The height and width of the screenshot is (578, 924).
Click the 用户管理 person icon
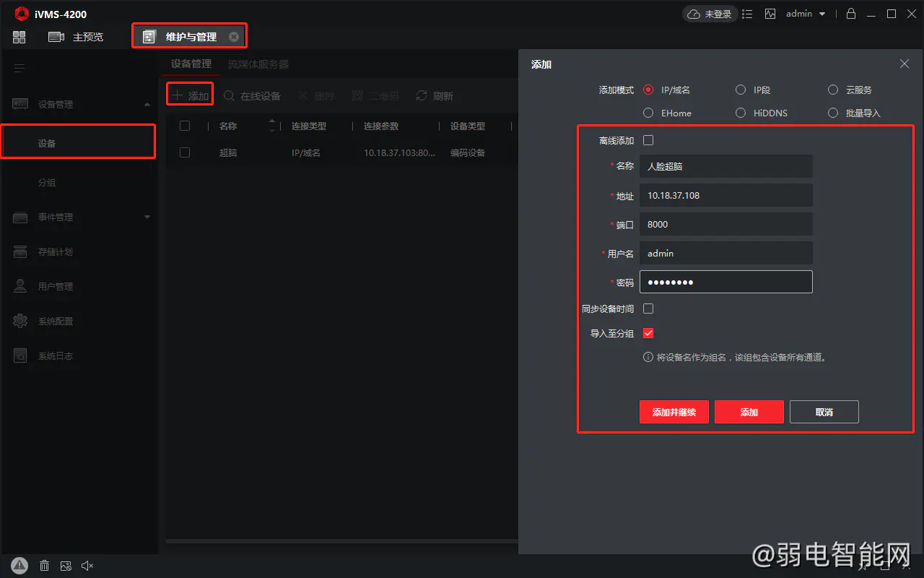(20, 286)
